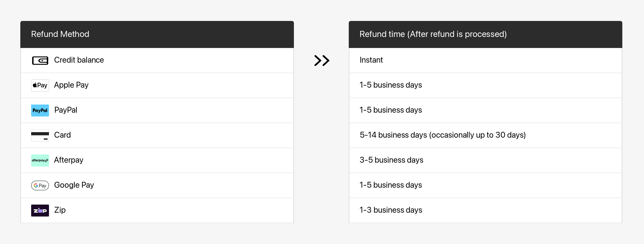Image resolution: width=644 pixels, height=244 pixels.
Task: Select the Credit balance label
Action: tap(79, 60)
